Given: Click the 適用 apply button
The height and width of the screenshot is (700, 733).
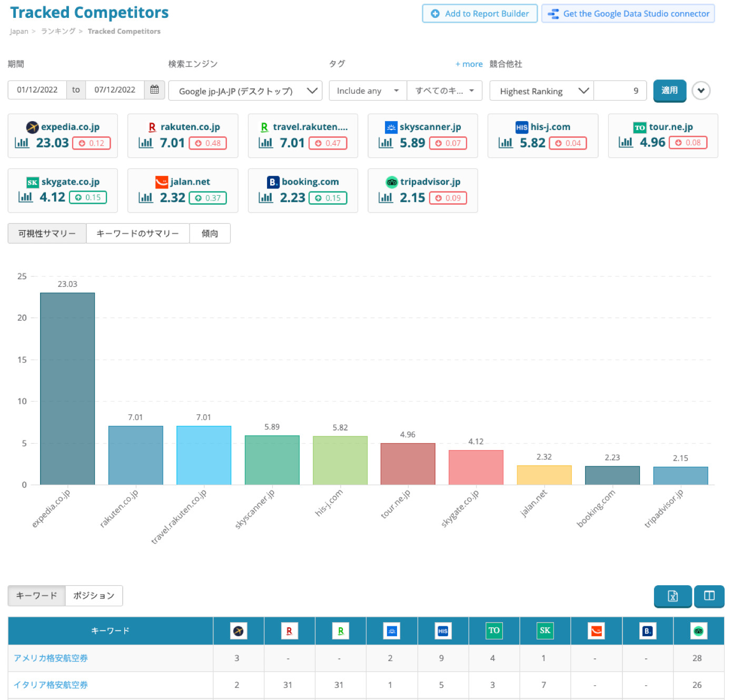Looking at the screenshot, I should coord(670,91).
